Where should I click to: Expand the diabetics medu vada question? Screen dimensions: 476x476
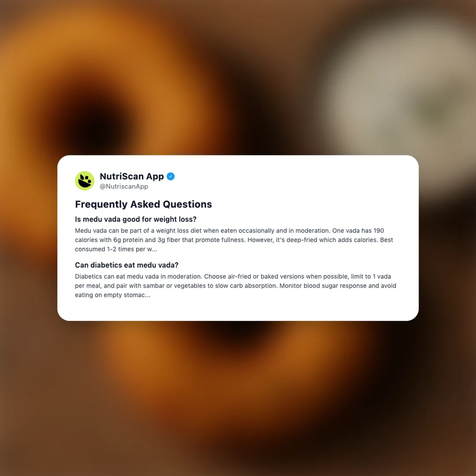pos(126,265)
